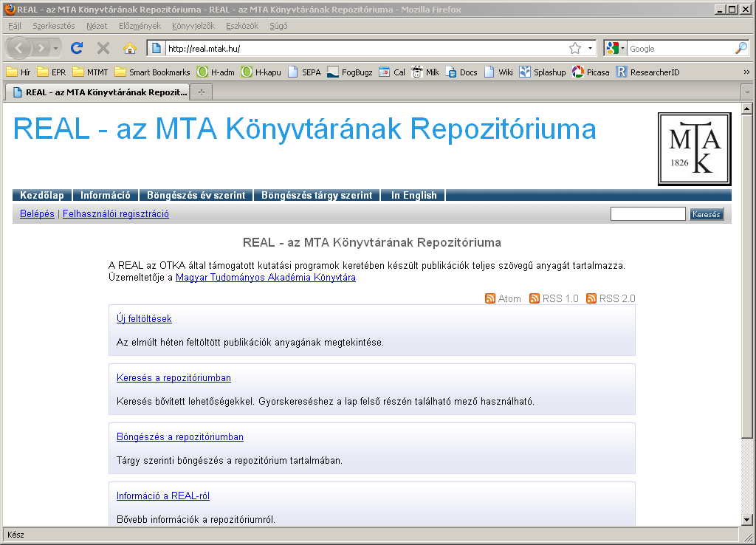Open the MTMT bookmark folder
This screenshot has height=545, width=756.
pyautogui.click(x=90, y=72)
